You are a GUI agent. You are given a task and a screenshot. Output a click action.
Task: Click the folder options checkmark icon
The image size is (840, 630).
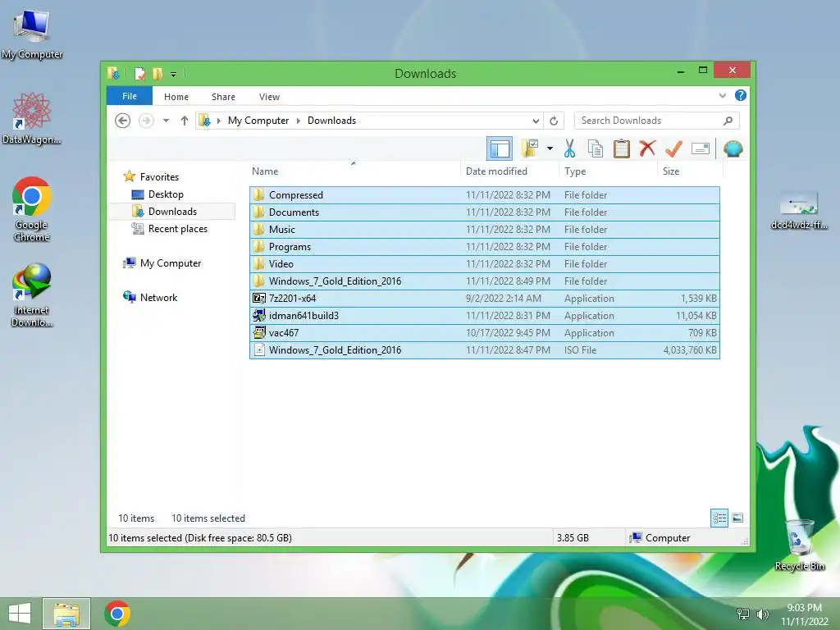(x=530, y=148)
